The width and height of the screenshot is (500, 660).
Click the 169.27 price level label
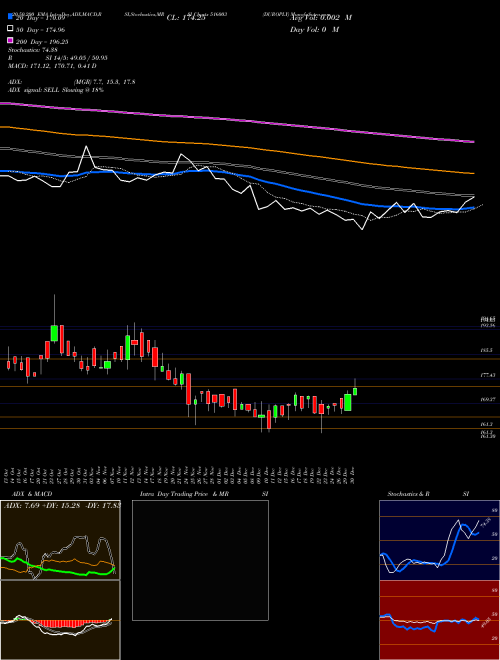[487, 399]
